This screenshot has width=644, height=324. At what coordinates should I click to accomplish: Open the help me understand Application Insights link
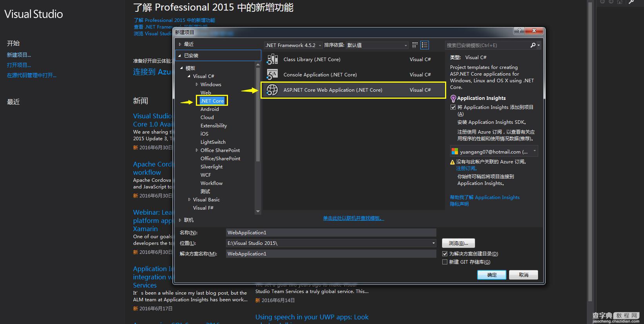tap(485, 197)
